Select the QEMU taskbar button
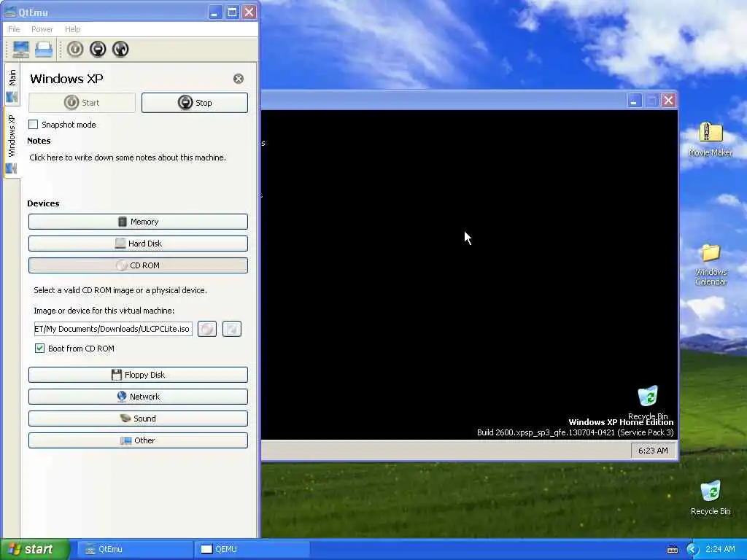 252,550
